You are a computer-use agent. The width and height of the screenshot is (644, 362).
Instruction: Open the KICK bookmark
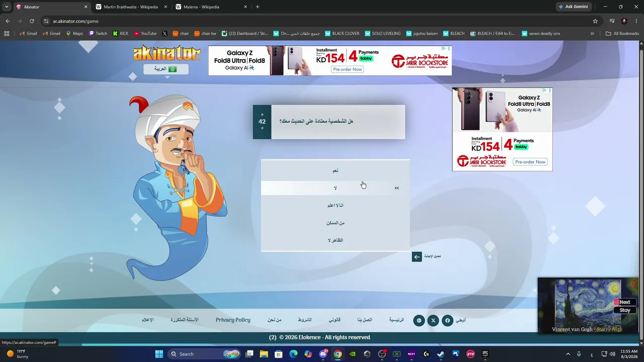click(x=121, y=34)
